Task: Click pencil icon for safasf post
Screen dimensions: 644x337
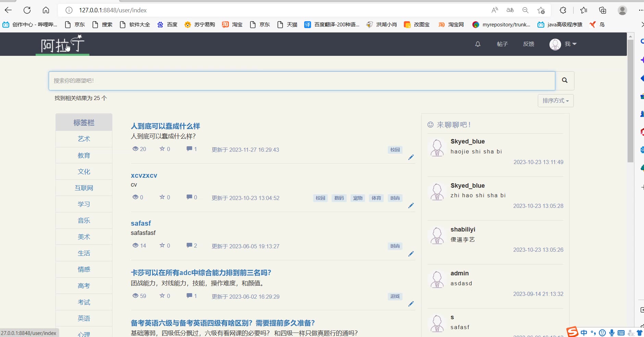Action: click(x=411, y=254)
